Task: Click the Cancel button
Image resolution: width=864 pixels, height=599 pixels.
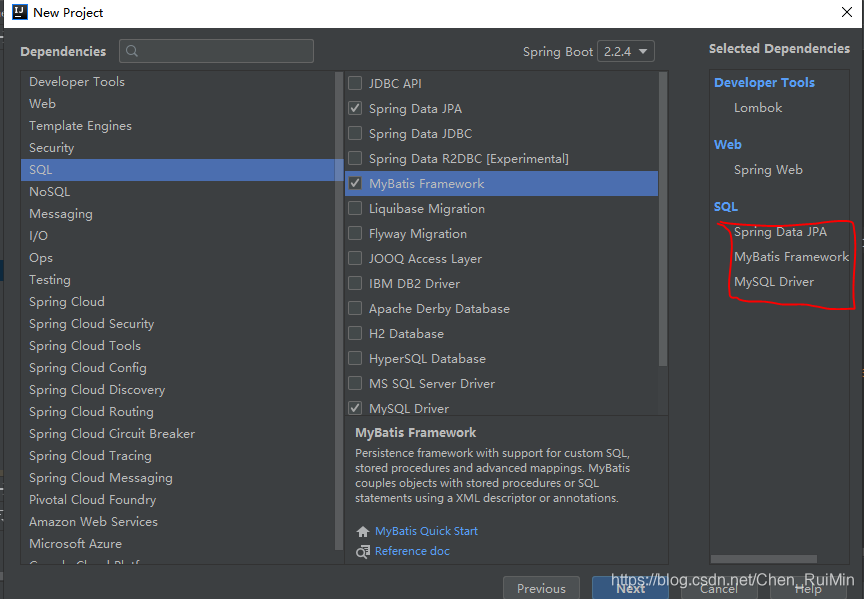Action: [x=719, y=588]
